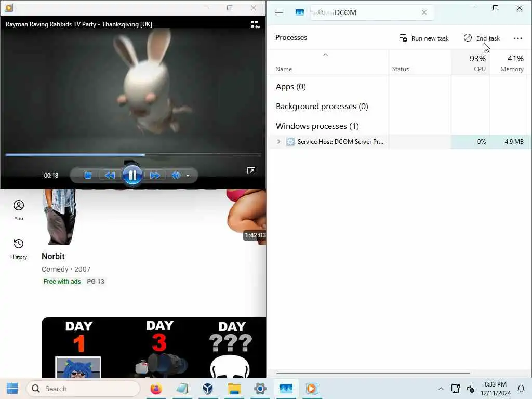
Task: Click the Free with ads badge
Action: 62,281
